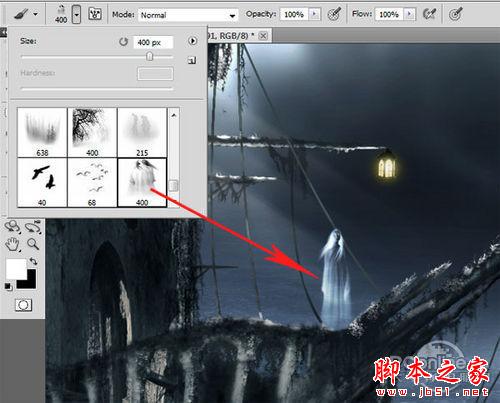
Task: Toggle pressure for size icon
Action: (455, 14)
